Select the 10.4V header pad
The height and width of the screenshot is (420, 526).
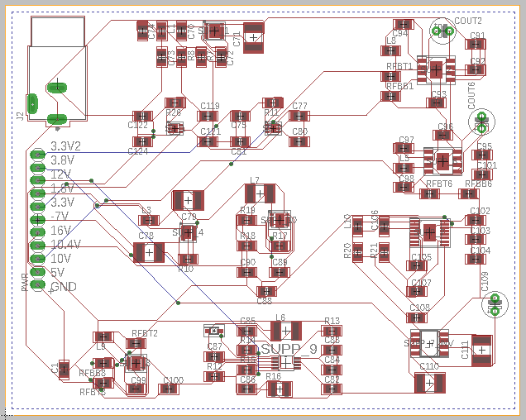point(38,246)
